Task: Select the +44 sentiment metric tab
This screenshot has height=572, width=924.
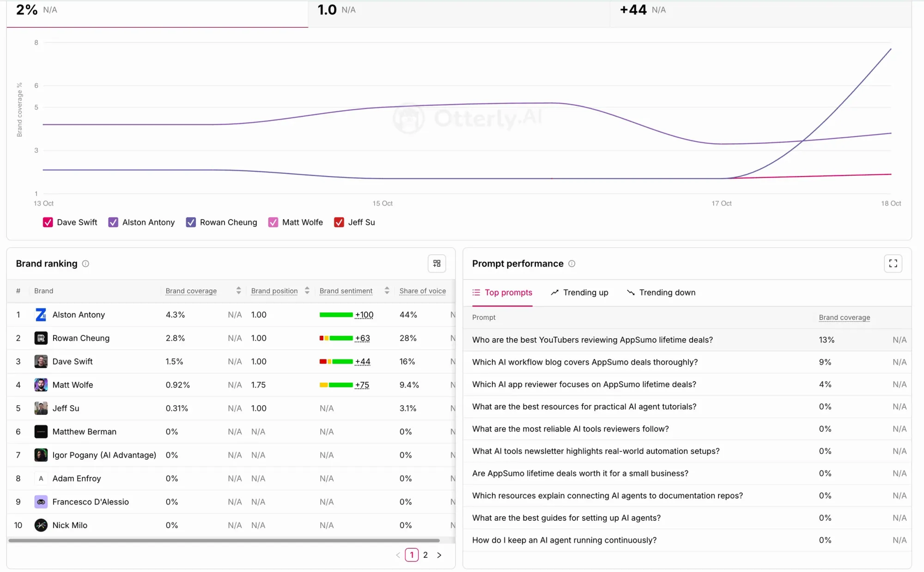Action: click(x=760, y=13)
